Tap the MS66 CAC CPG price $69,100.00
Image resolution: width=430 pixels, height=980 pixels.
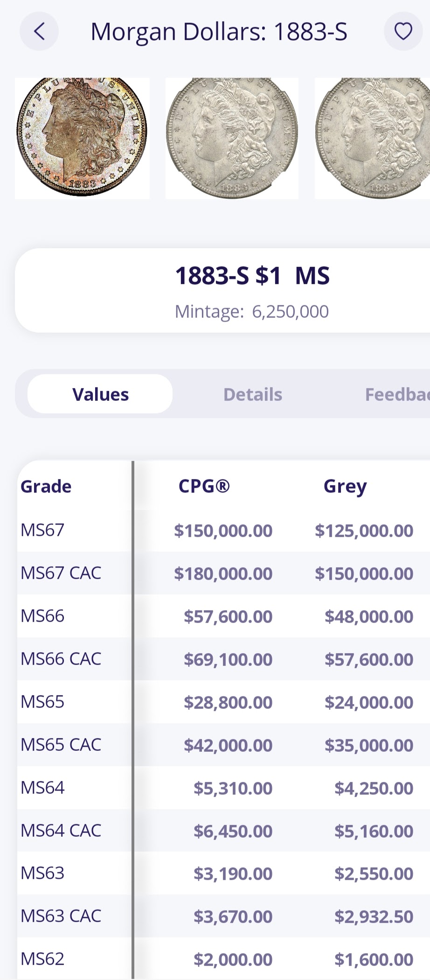228,659
